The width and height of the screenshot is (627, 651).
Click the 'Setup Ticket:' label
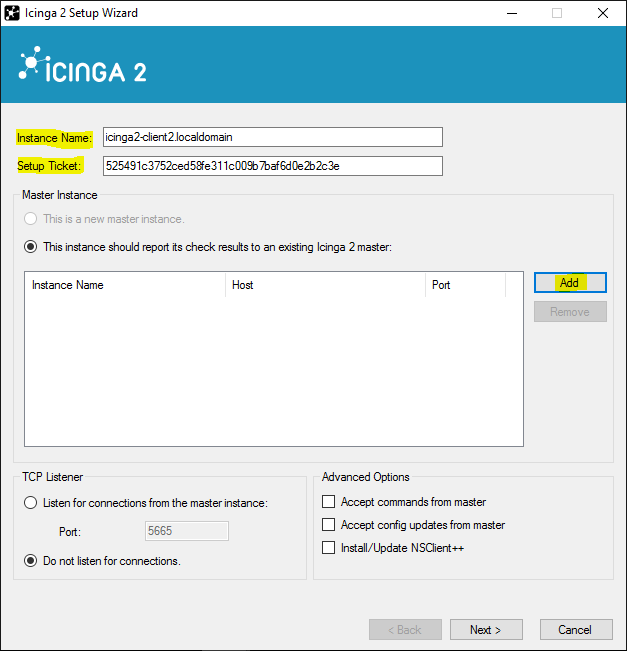49,166
